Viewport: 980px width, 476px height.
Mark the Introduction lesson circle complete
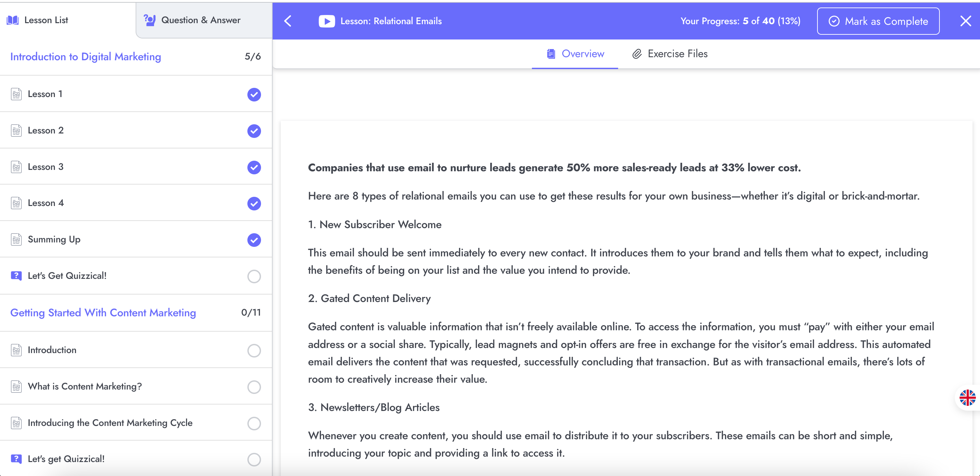pos(254,350)
